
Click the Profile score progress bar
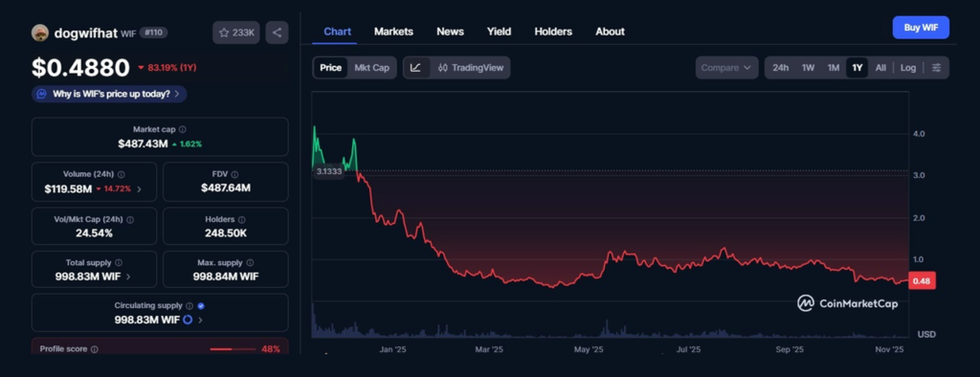(x=233, y=349)
